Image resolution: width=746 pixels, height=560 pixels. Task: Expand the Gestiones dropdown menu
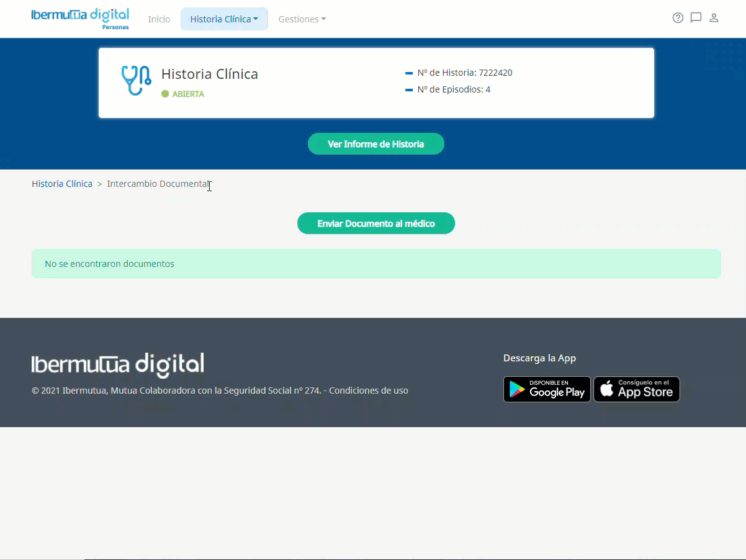302,19
